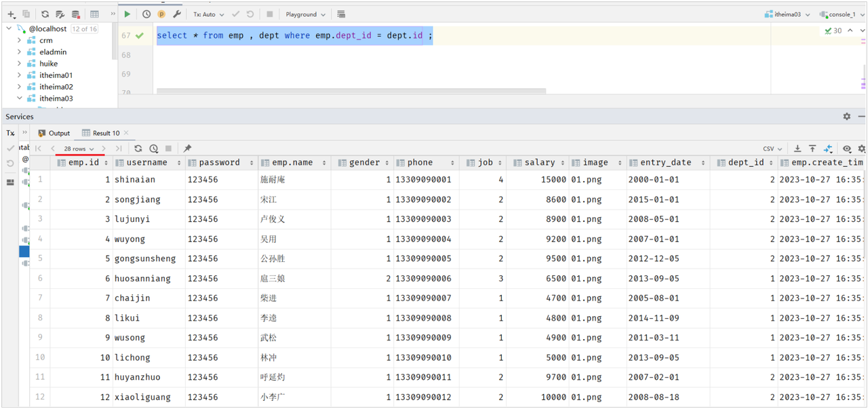This screenshot has width=868, height=409.
Task: Open the query history clock icon
Action: click(x=146, y=14)
